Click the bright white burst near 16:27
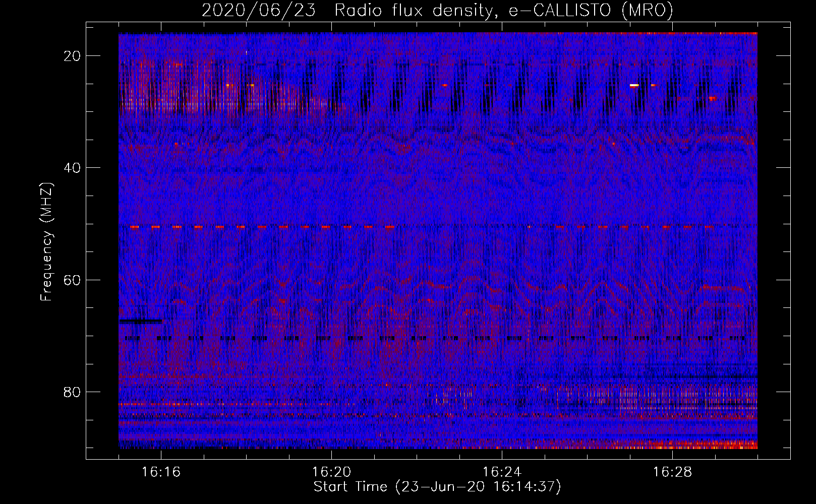Screen dimensions: 816x504 click(634, 86)
